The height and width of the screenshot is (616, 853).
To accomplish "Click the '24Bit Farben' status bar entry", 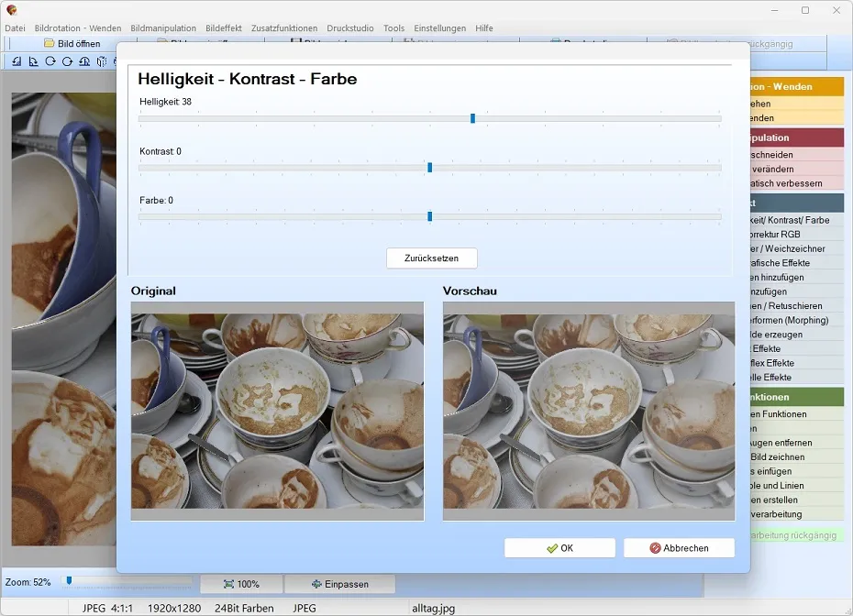I will [244, 609].
